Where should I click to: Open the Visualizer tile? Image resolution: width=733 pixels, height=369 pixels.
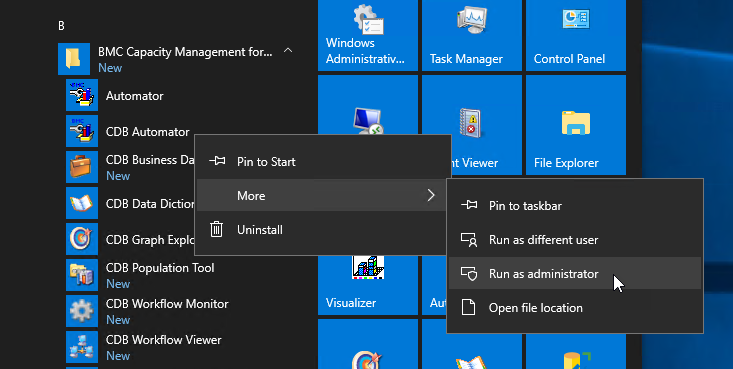(368, 285)
